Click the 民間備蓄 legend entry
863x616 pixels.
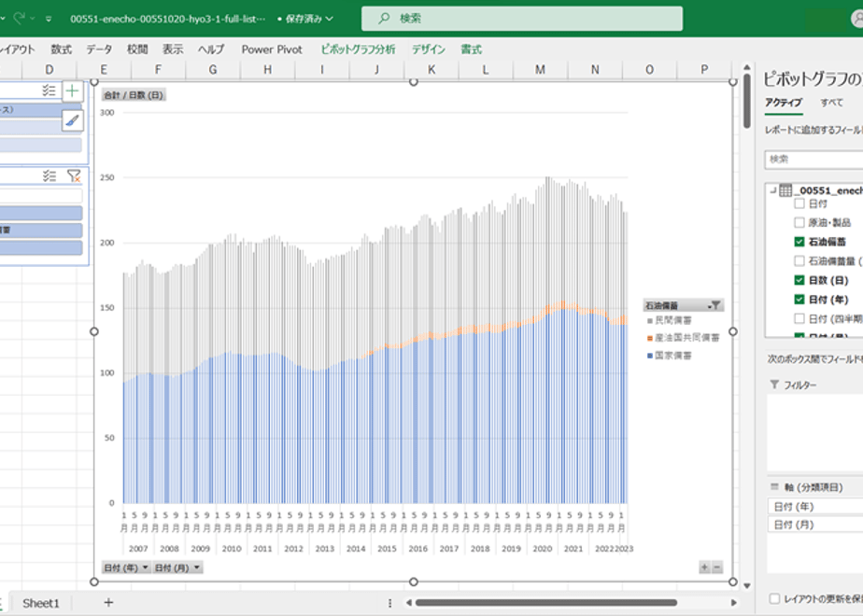click(670, 320)
